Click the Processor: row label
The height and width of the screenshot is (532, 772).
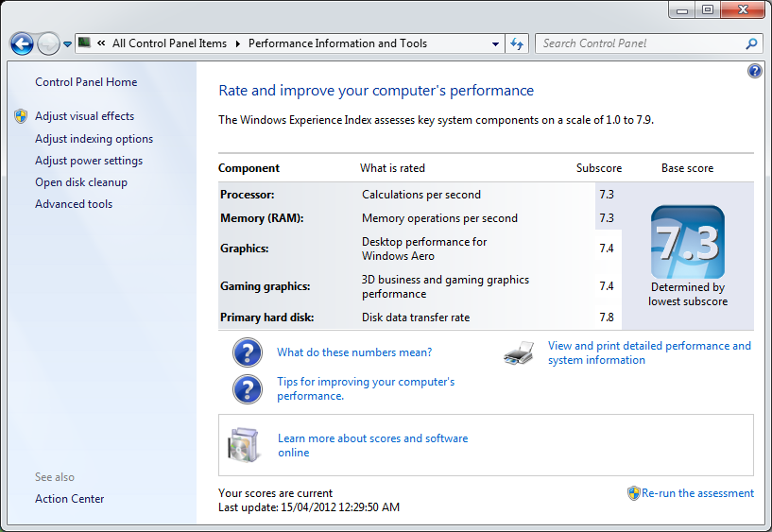click(x=248, y=195)
